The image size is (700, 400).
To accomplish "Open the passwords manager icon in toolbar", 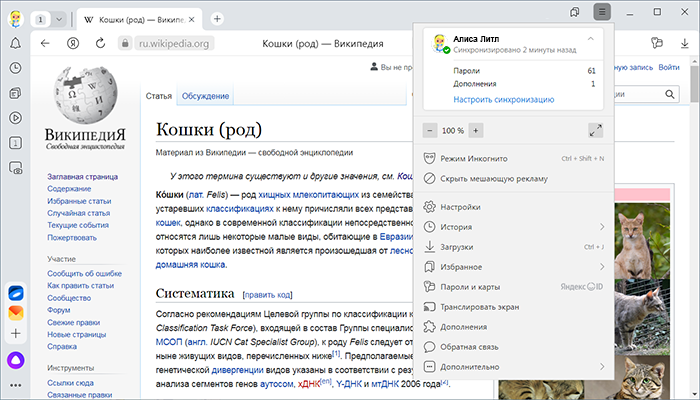I will click(657, 43).
